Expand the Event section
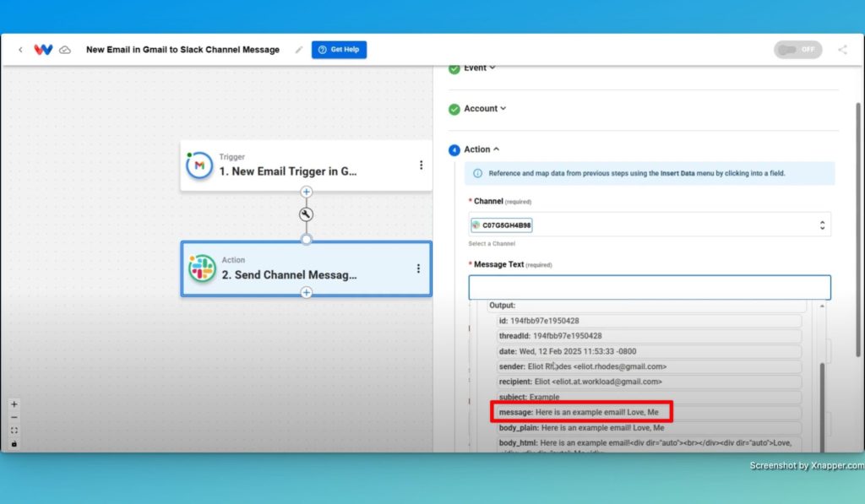 click(x=479, y=68)
